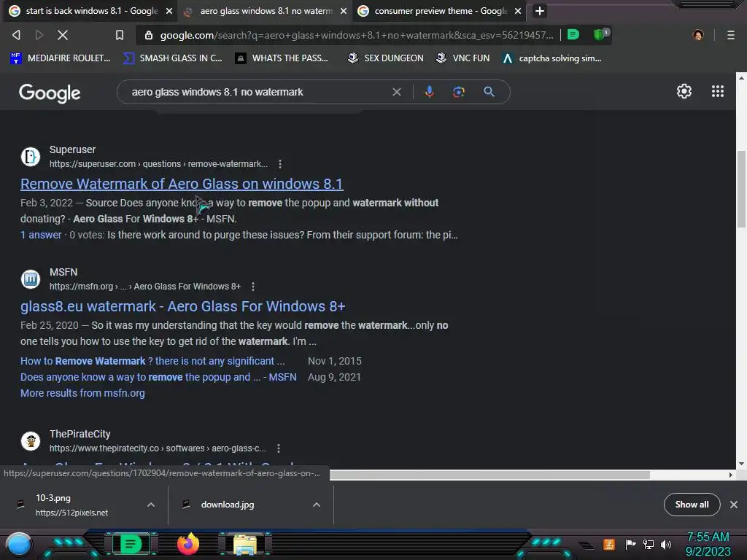Focus the Google search input field
Image resolution: width=747 pixels, height=560 pixels.
coord(258,92)
